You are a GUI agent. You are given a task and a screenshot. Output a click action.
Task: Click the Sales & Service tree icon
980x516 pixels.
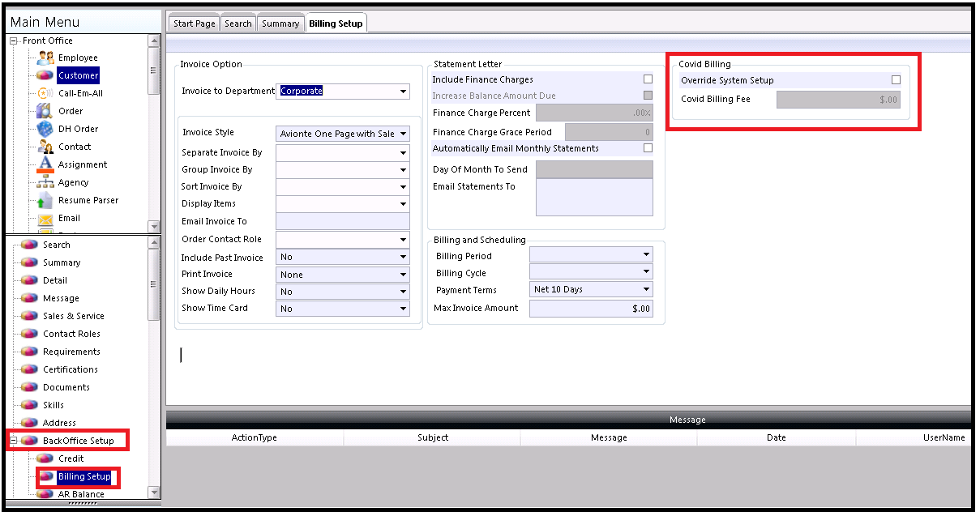coord(30,316)
